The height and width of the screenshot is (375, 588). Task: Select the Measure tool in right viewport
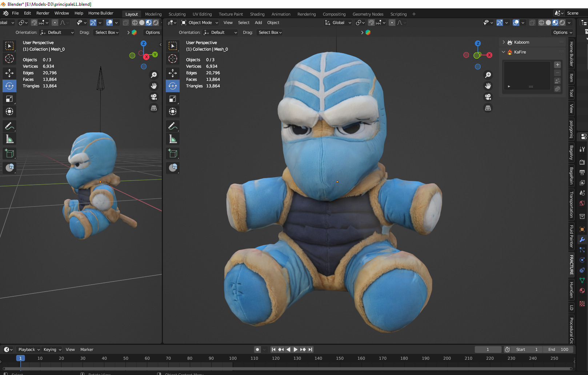pos(173,139)
